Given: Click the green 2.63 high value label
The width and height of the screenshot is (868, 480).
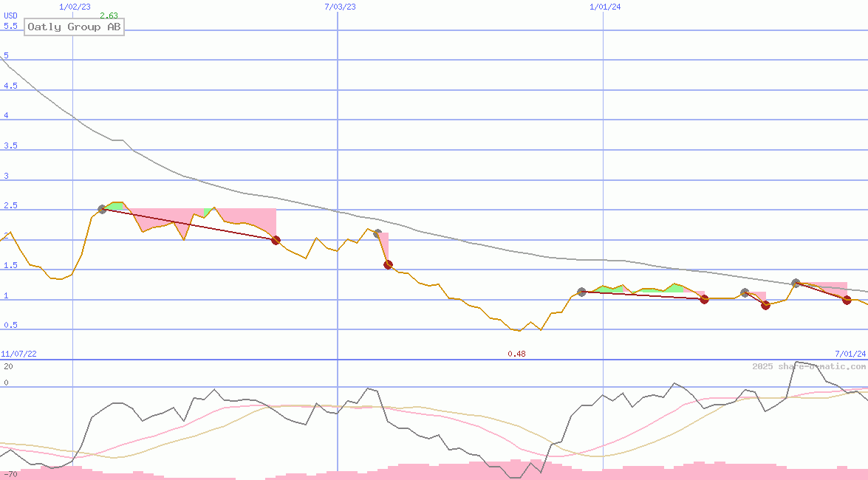Looking at the screenshot, I should pyautogui.click(x=109, y=16).
